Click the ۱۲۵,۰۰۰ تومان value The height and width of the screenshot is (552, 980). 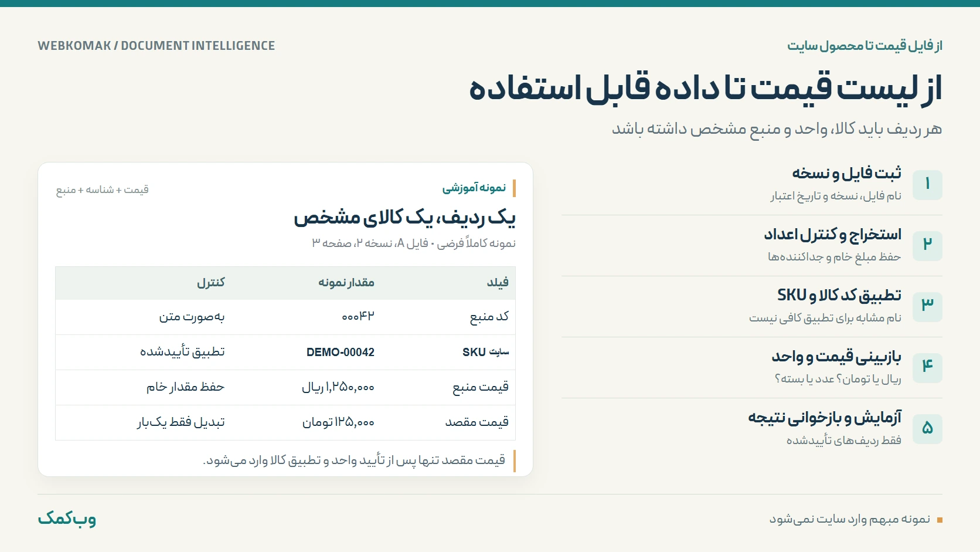pos(338,422)
